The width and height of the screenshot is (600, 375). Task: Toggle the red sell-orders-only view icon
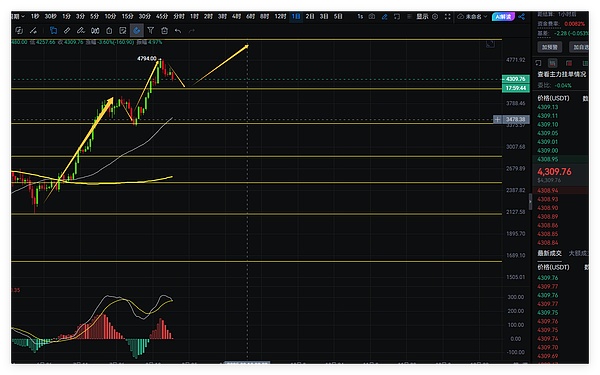(569, 63)
